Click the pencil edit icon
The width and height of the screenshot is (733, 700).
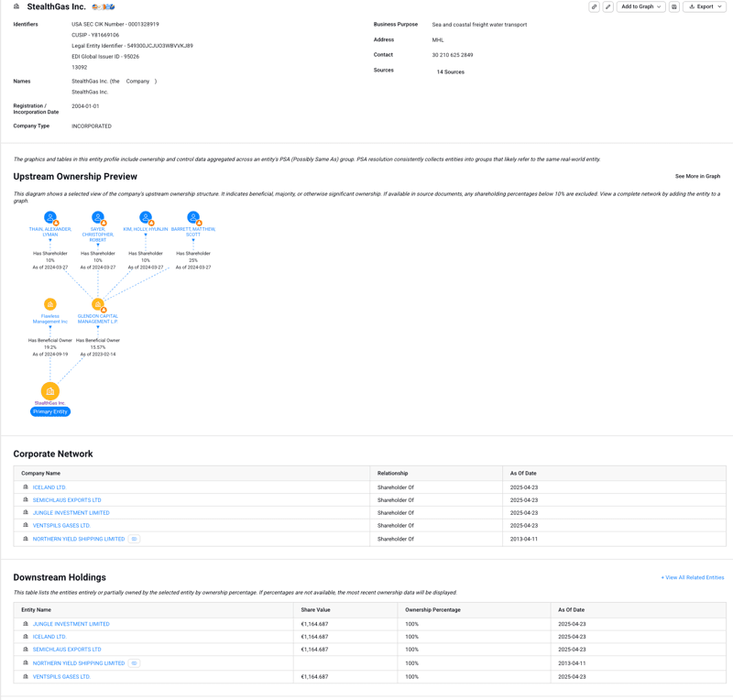point(607,6)
